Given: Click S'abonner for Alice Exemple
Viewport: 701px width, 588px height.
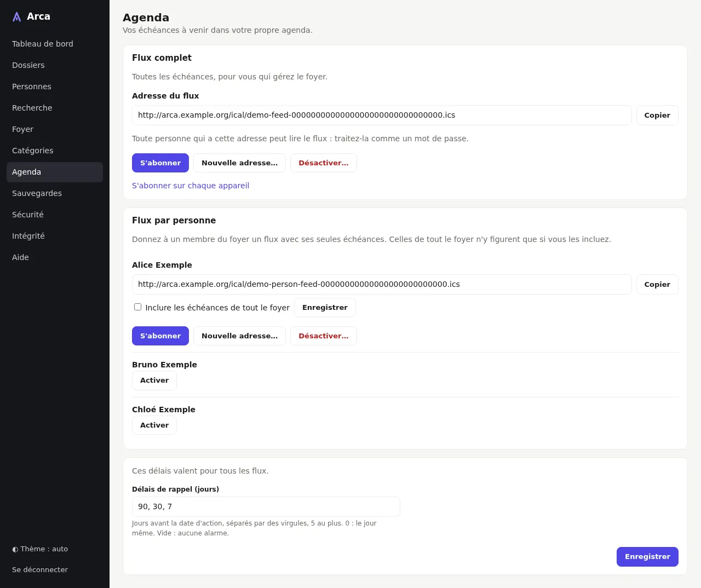Looking at the screenshot, I should click(x=160, y=336).
